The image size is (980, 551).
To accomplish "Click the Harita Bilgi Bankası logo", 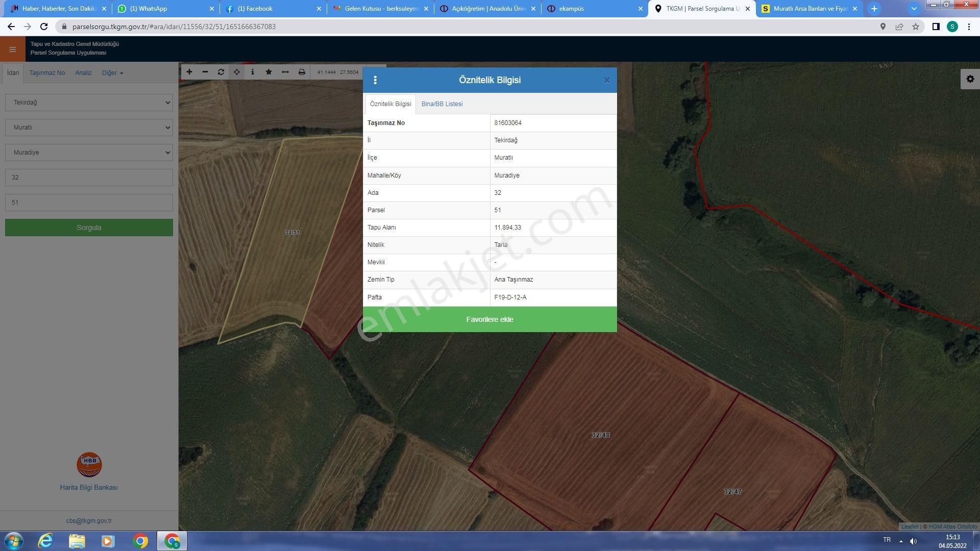I will [x=89, y=465].
